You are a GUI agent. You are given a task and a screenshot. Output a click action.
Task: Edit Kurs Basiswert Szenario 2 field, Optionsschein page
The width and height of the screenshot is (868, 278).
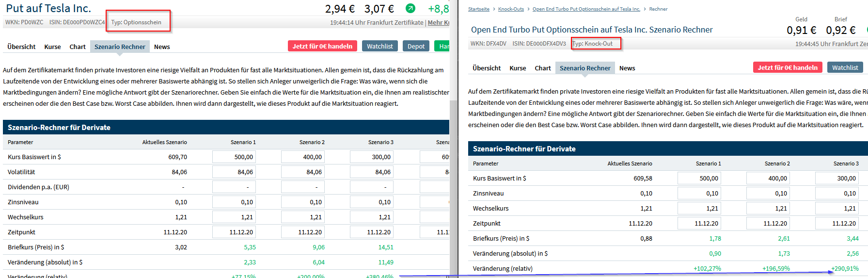click(x=302, y=157)
